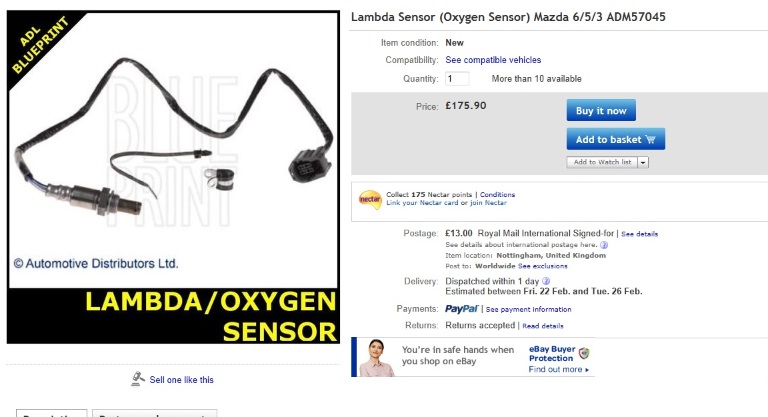
Task: Click the international postage info icon
Action: [x=604, y=245]
